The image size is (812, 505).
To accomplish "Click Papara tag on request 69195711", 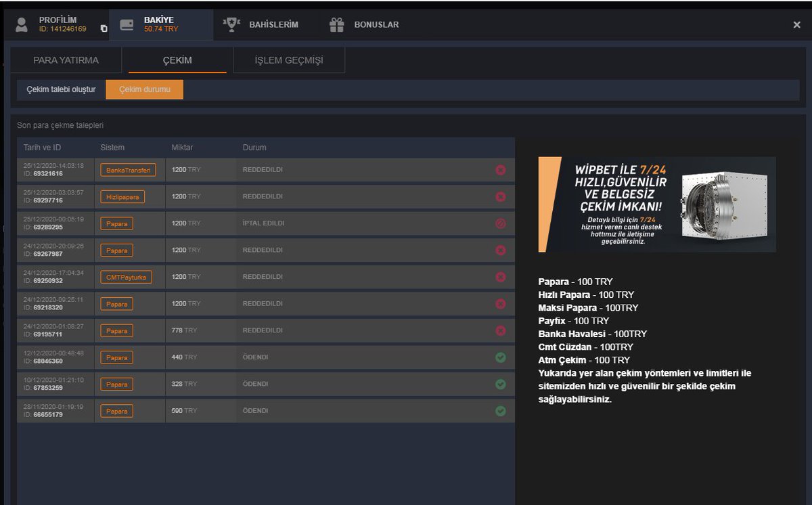I will 117,330.
